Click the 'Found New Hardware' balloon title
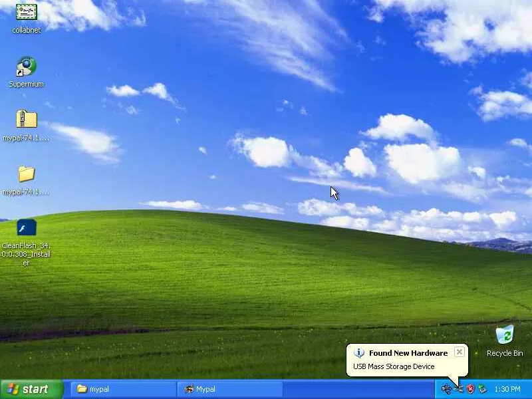The image size is (532, 399). click(408, 353)
